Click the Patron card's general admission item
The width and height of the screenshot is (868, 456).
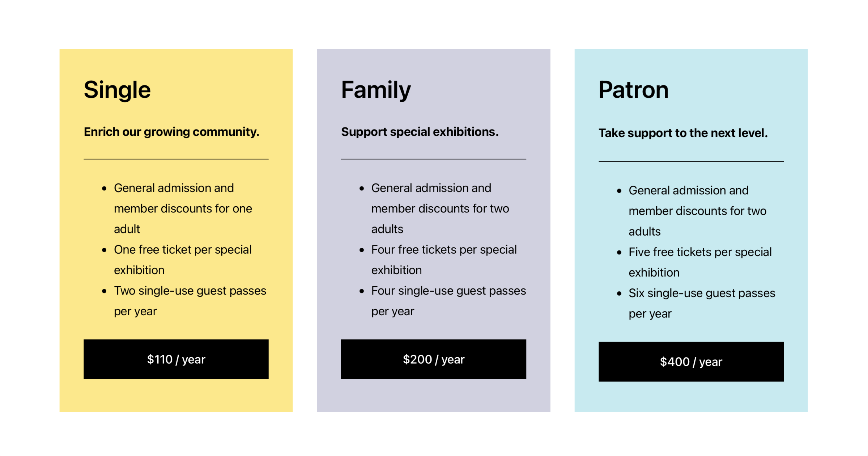point(697,210)
